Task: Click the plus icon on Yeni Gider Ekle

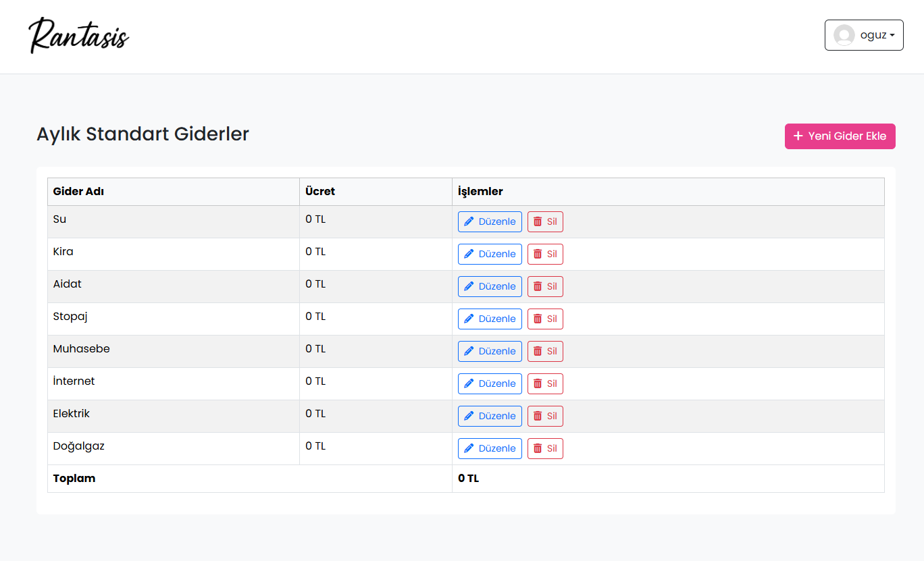Action: (798, 136)
